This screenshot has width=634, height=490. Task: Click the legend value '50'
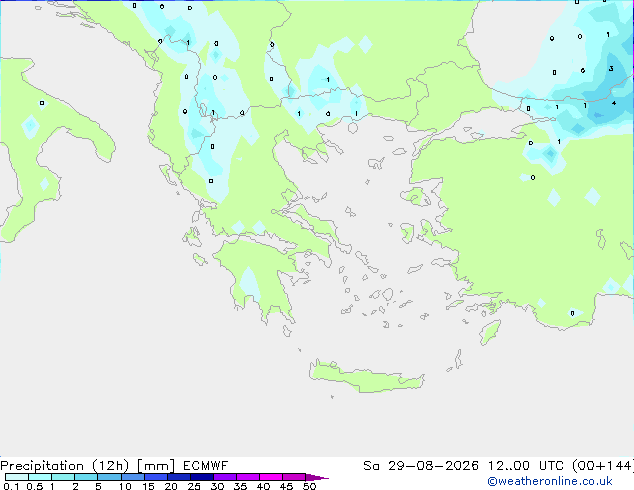(x=309, y=486)
